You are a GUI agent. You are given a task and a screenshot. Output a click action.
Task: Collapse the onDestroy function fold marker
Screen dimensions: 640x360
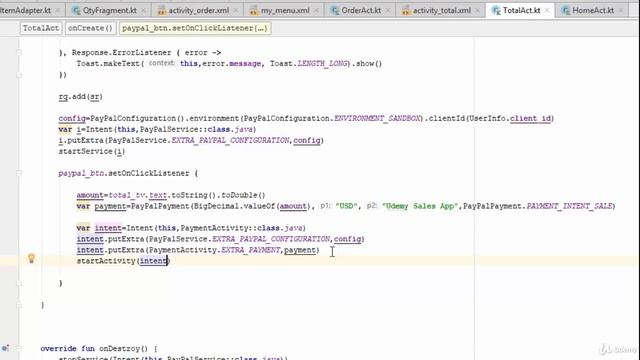coord(19,349)
